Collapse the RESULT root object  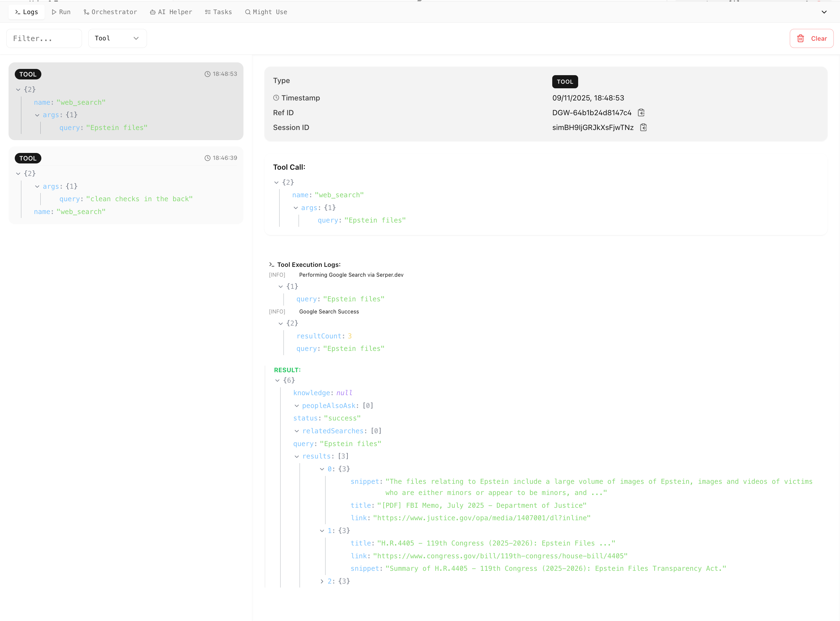pyautogui.click(x=277, y=380)
